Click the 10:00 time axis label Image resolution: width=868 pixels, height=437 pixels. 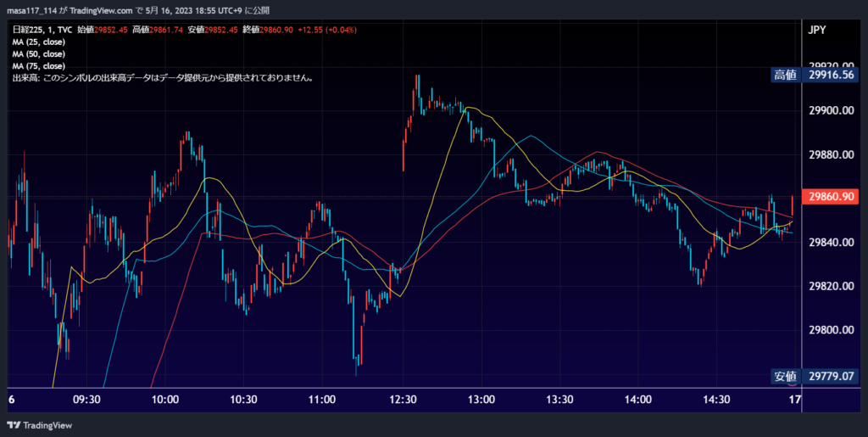tap(165, 400)
